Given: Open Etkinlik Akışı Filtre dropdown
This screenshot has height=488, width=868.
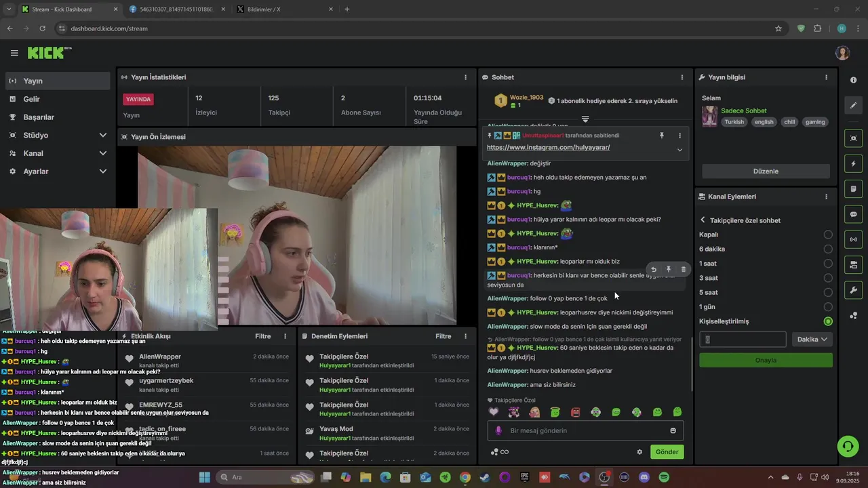Looking at the screenshot, I should pos(263,336).
